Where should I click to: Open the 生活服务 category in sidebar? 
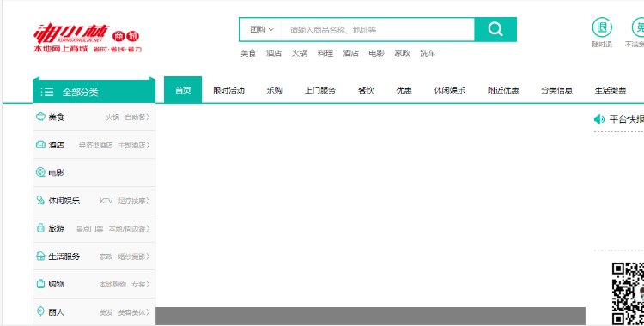pyautogui.click(x=64, y=257)
